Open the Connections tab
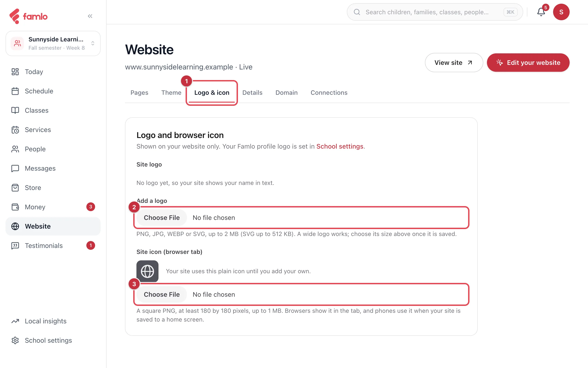The height and width of the screenshot is (368, 588). tap(329, 92)
